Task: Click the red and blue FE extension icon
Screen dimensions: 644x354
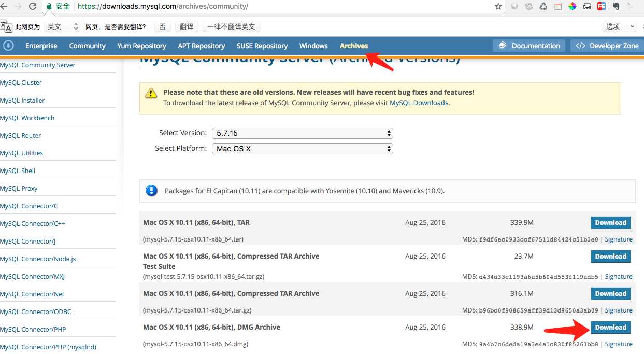Action: pos(602,6)
